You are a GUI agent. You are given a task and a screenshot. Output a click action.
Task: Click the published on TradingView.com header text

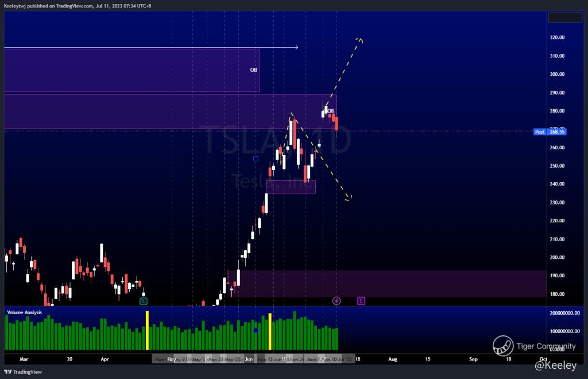tap(78, 6)
